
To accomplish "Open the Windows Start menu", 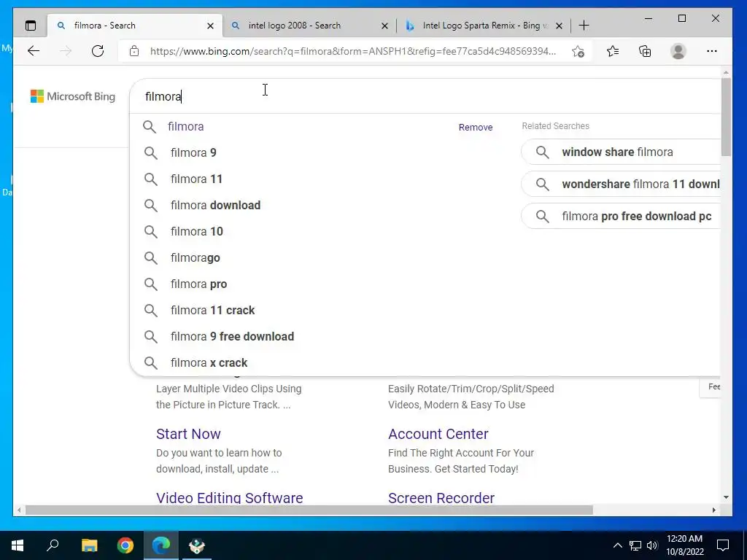I will pyautogui.click(x=18, y=545).
